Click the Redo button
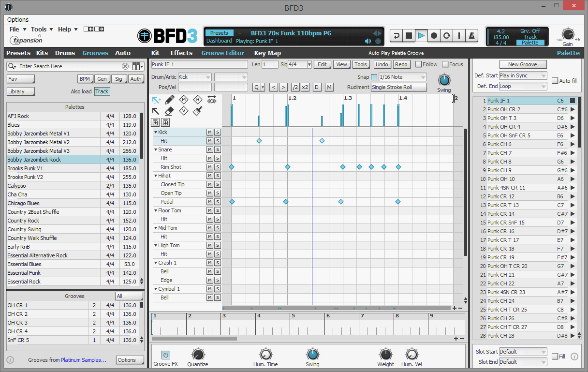Screen dimensions: 588x372 [x=401, y=64]
